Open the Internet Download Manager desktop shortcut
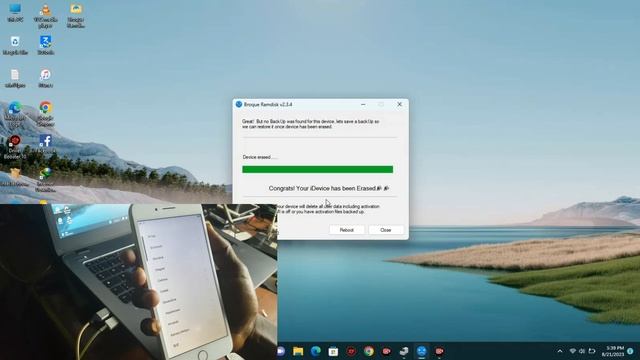This screenshot has height=360, width=640. tap(45, 180)
